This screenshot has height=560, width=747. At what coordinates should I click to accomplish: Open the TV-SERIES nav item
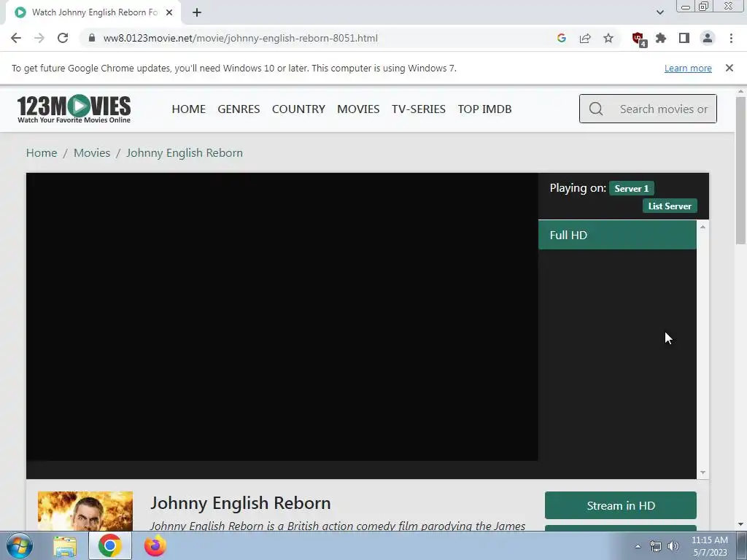click(419, 109)
